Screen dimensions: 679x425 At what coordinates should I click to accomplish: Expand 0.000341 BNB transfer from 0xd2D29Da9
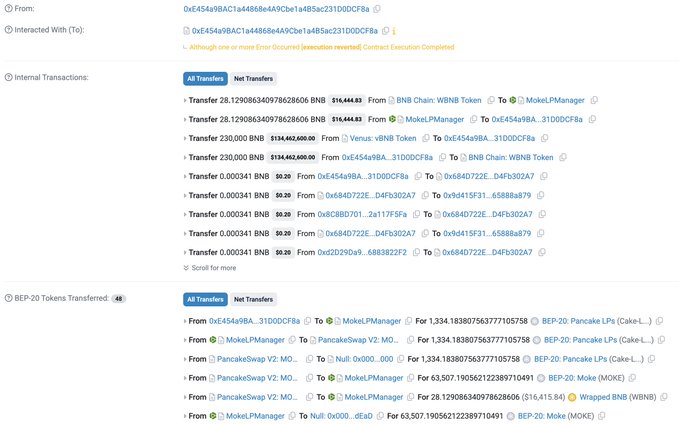[185, 252]
